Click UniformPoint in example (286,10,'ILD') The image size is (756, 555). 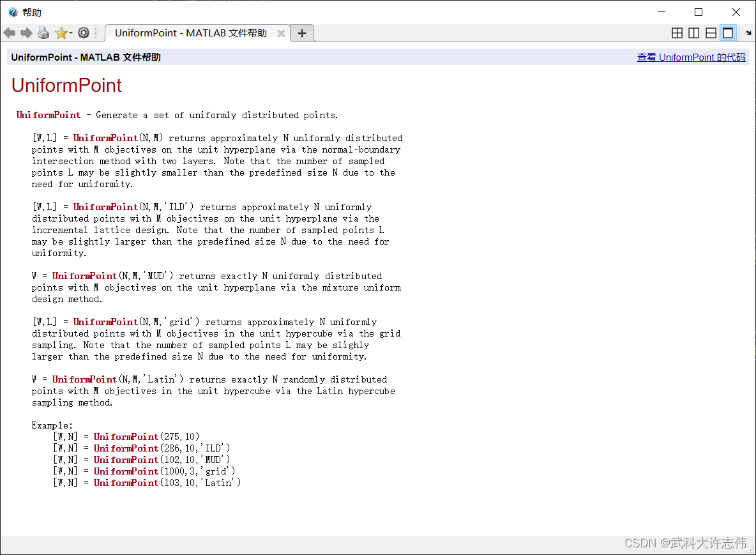(x=126, y=448)
